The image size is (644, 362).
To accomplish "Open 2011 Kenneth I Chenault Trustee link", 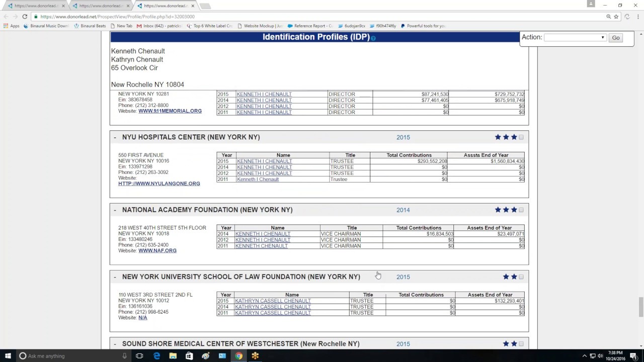I will (258, 179).
